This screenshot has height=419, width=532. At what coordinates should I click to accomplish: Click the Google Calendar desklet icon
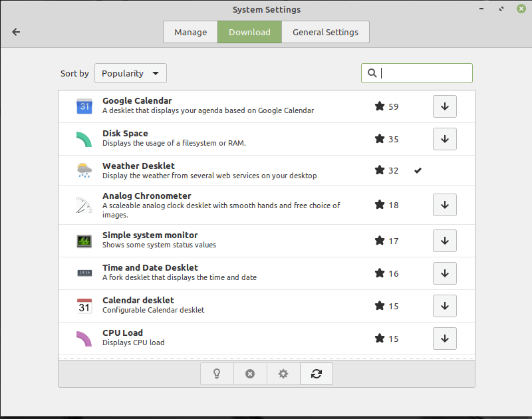(x=84, y=106)
